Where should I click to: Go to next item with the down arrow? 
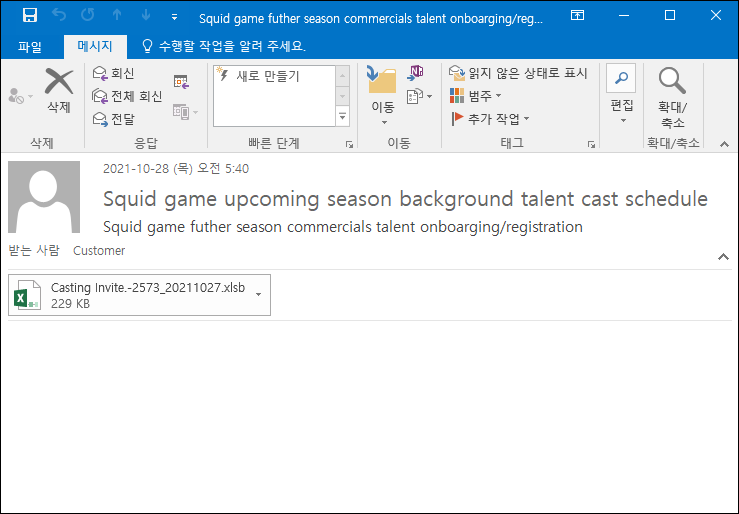(146, 16)
